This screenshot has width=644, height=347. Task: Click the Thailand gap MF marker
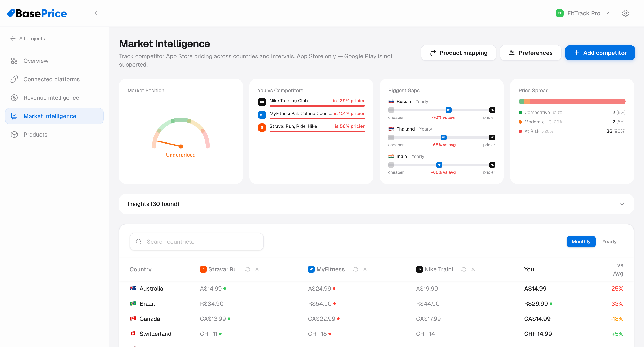pyautogui.click(x=444, y=137)
